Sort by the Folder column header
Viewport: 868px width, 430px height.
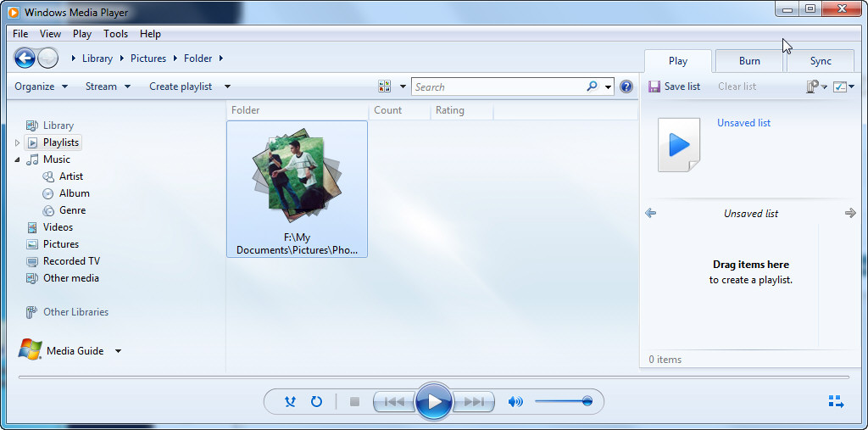(x=298, y=110)
